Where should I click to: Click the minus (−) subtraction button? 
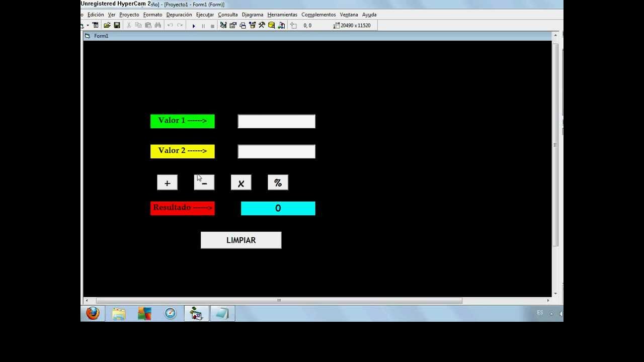pyautogui.click(x=204, y=183)
